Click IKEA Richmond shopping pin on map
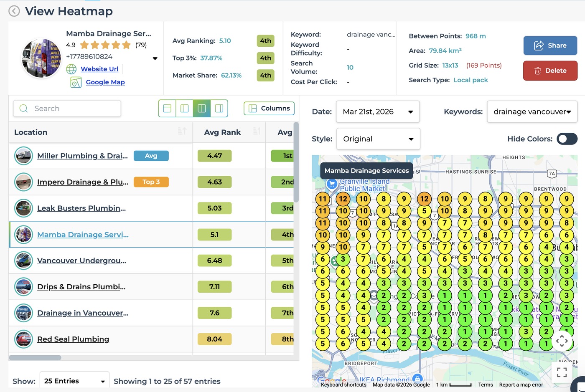Image resolution: width=585 pixels, height=392 pixels. (417, 379)
